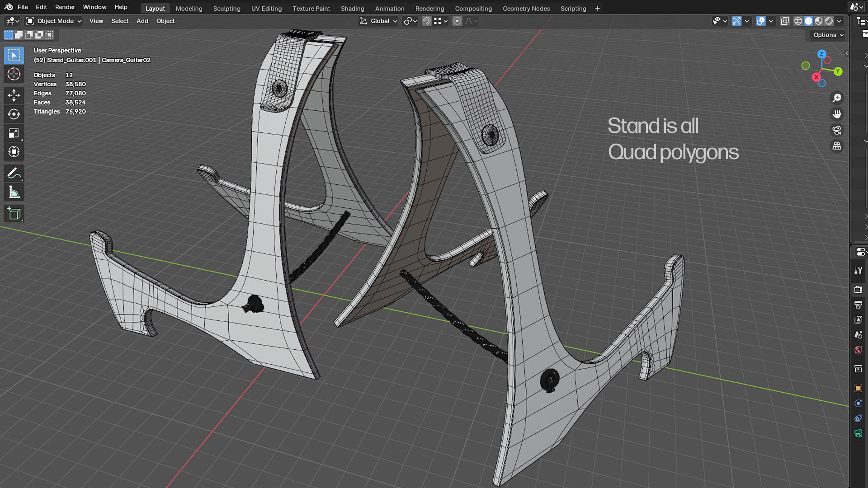Toggle viewport gizmos visibility
The height and width of the screenshot is (488, 868).
736,21
